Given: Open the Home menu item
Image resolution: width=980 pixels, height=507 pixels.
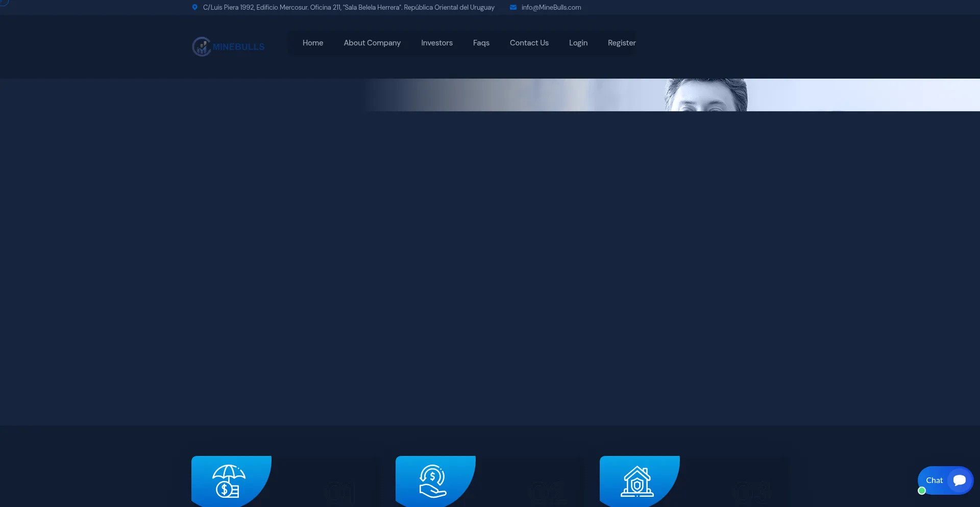Looking at the screenshot, I should pos(312,43).
